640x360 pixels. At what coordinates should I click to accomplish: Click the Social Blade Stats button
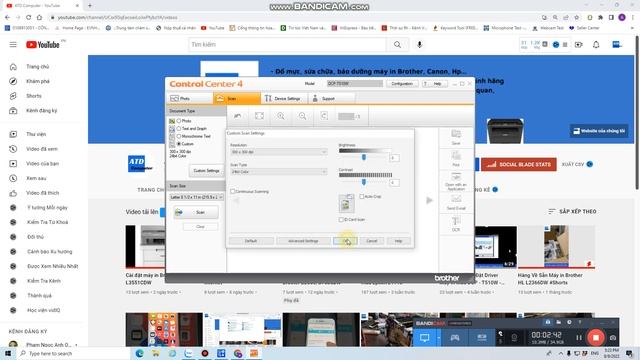[519, 164]
